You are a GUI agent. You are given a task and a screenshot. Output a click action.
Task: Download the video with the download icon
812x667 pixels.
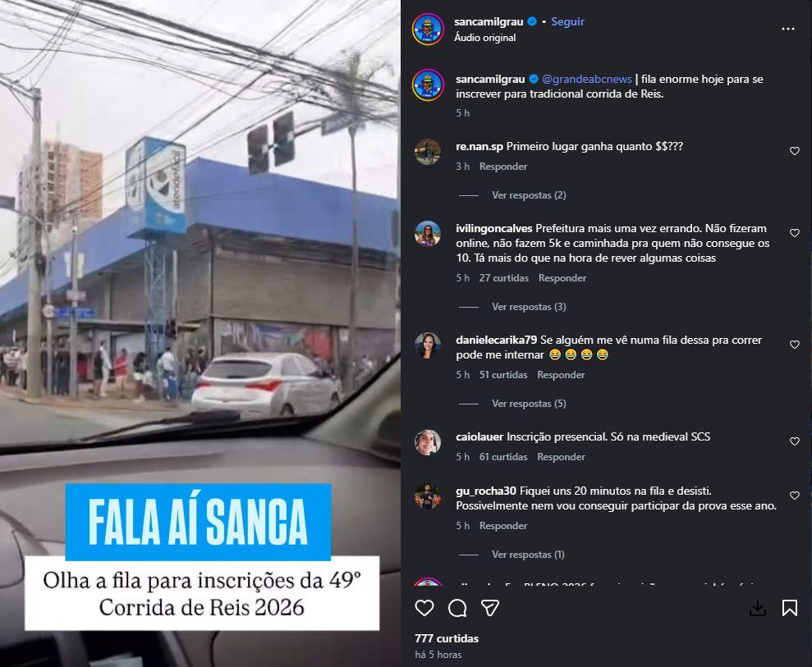coord(758,608)
